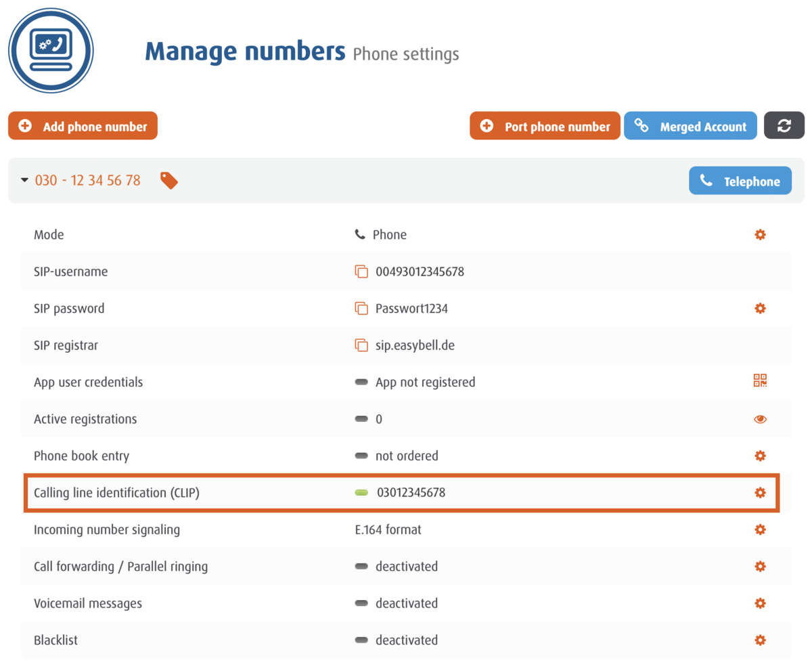
Task: Open Blacklist settings gear
Action: [760, 640]
